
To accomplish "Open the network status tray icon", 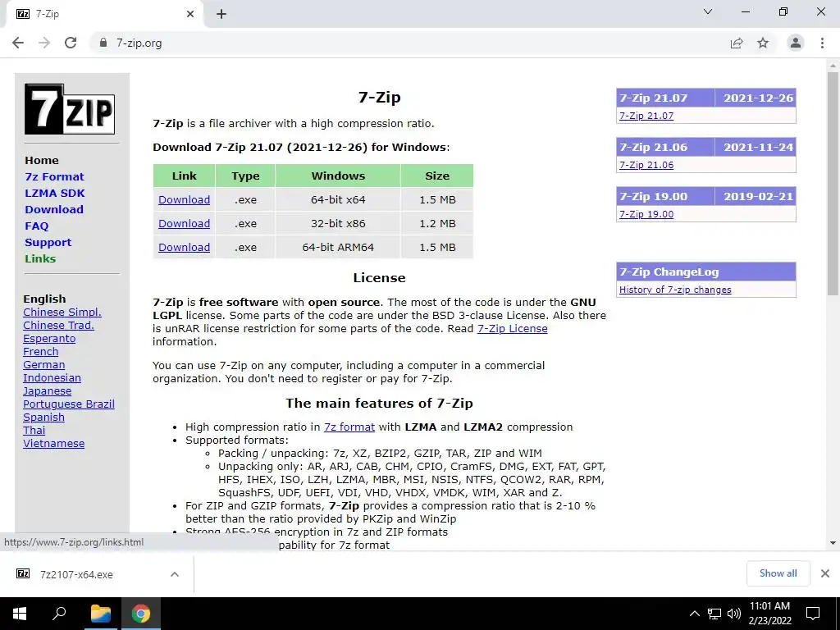I will [714, 614].
